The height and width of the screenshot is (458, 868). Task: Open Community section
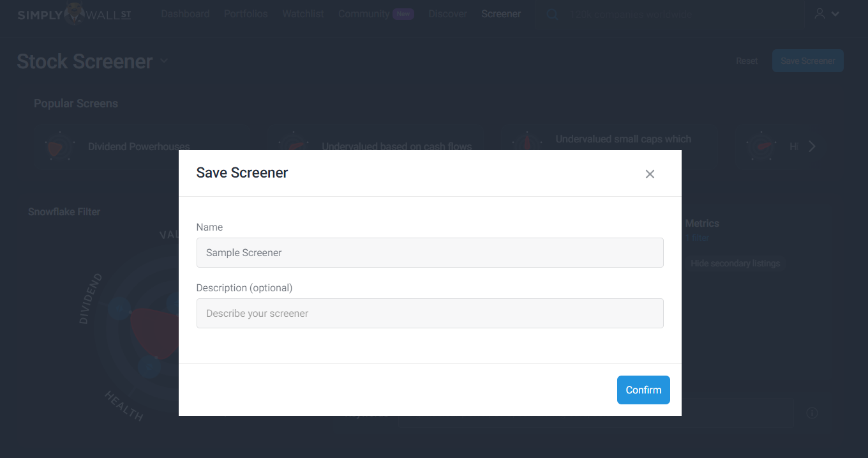coord(376,14)
